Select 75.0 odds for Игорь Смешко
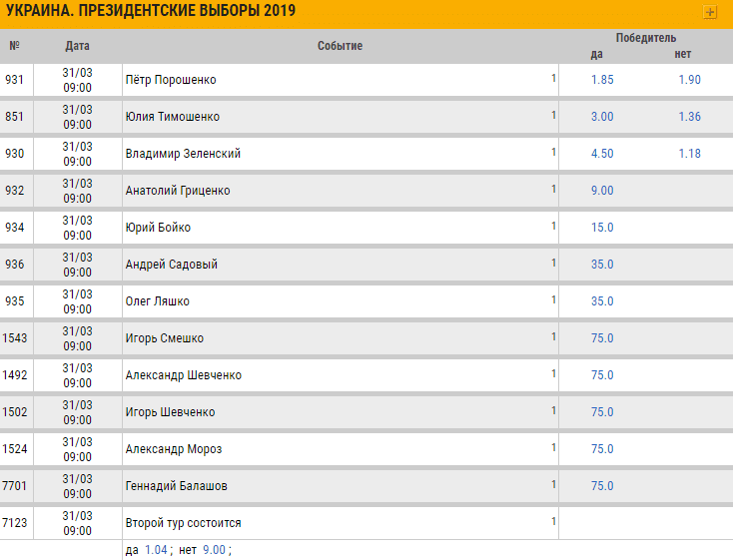 (602, 338)
